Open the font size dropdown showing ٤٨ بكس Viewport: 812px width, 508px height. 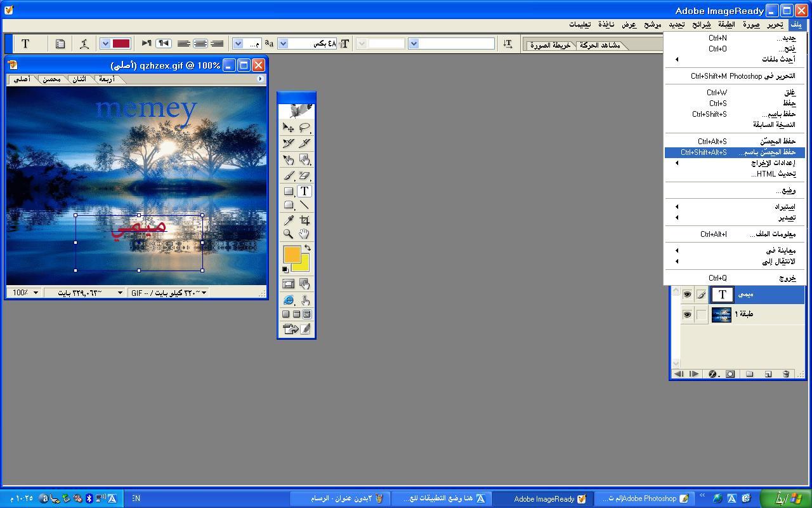284,44
